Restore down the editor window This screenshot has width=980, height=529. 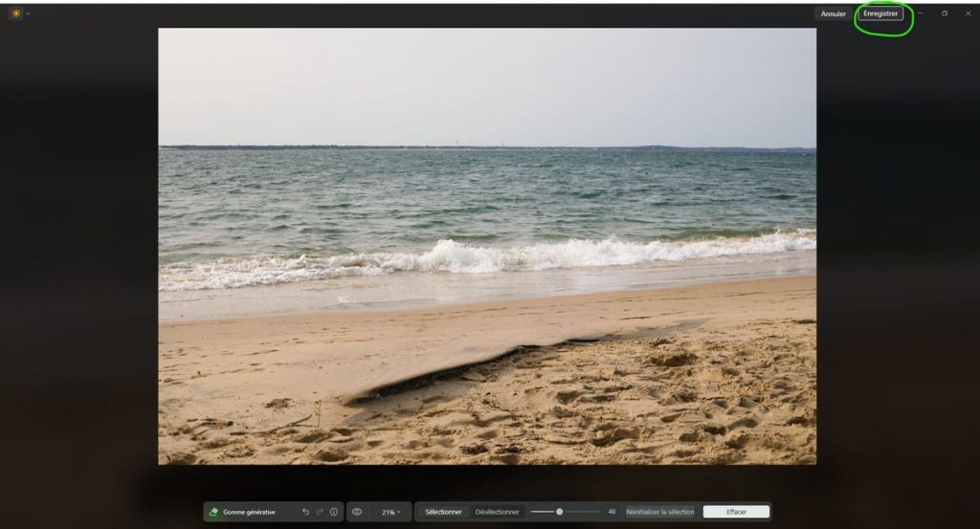[945, 13]
